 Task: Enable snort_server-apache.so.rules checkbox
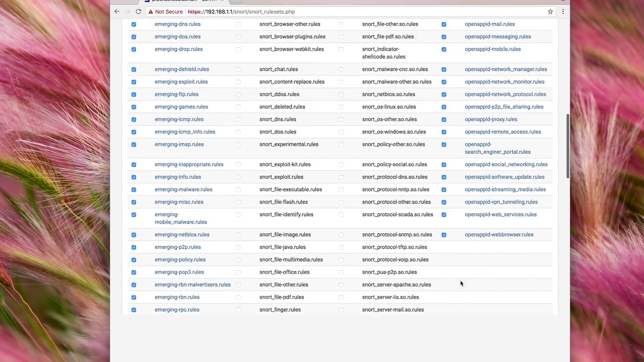coord(341,285)
